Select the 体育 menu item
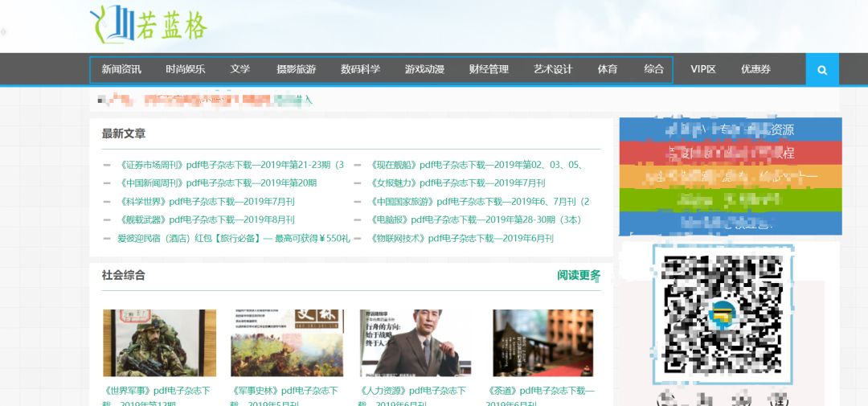Image resolution: width=868 pixels, height=406 pixels. coord(608,69)
